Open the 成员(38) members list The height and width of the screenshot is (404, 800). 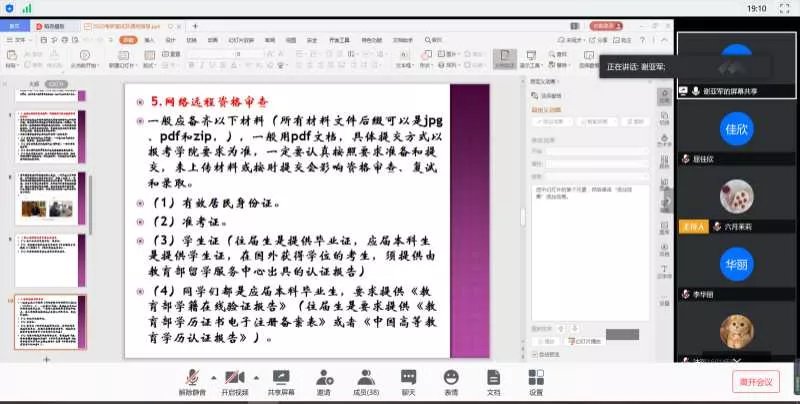click(x=366, y=377)
